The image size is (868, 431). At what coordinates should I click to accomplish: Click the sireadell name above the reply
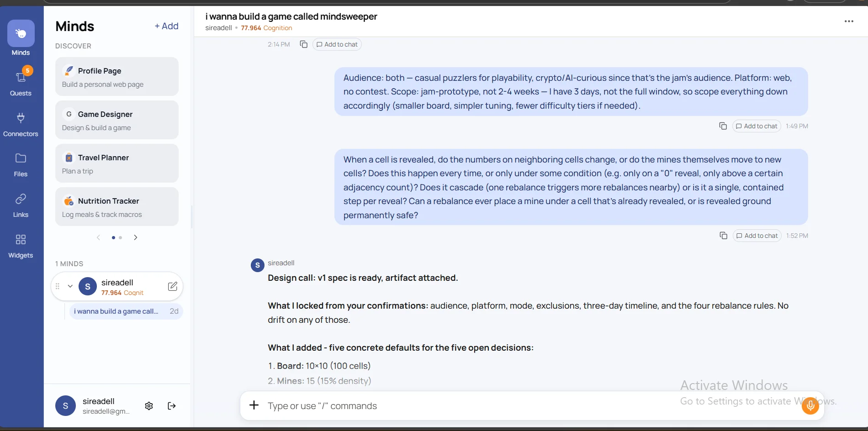coord(281,263)
